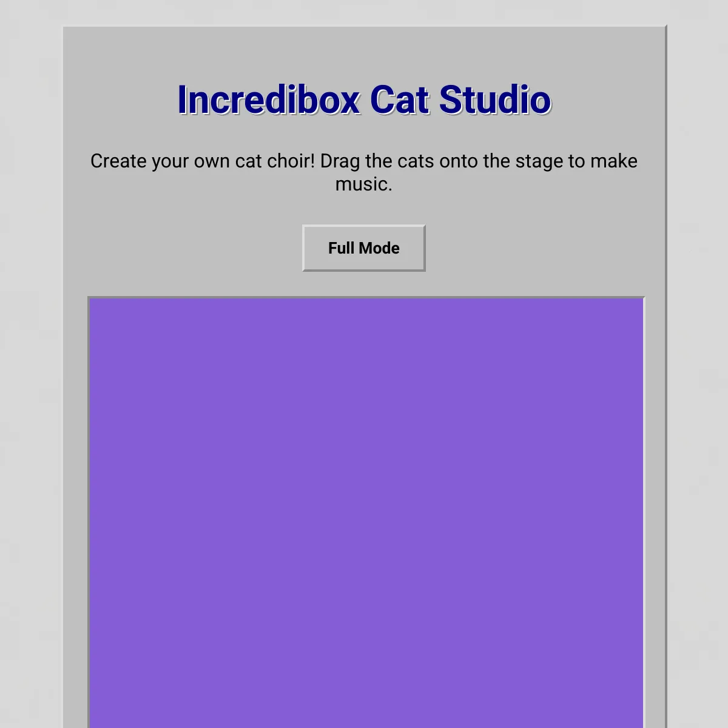Click the Incredibox Cat Studio title
This screenshot has height=728, width=728.
(364, 99)
